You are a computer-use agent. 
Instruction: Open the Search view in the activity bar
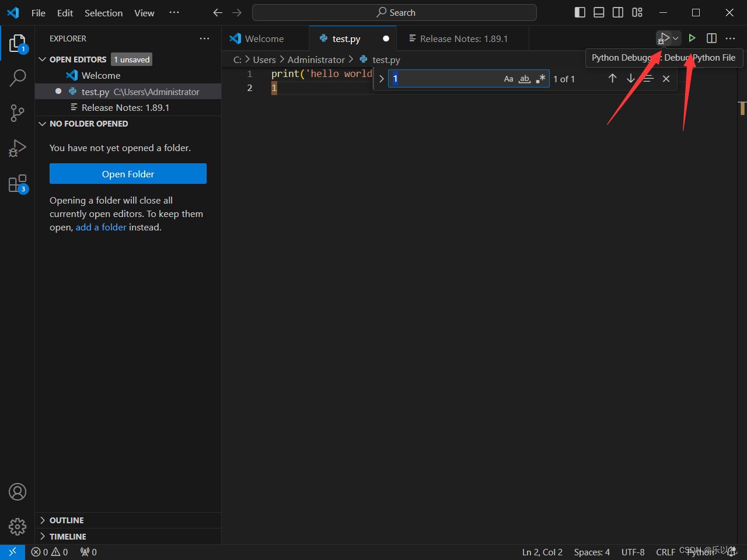[18, 78]
